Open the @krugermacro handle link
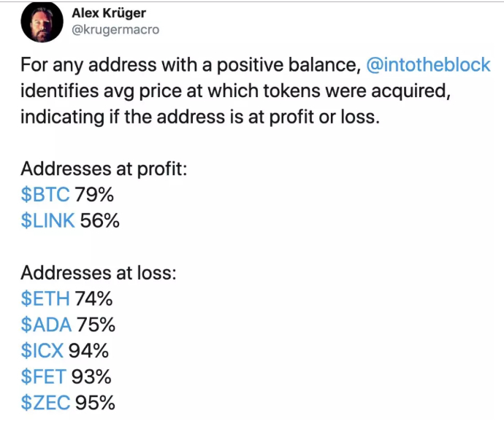This screenshot has height=421, width=504. pyautogui.click(x=115, y=29)
